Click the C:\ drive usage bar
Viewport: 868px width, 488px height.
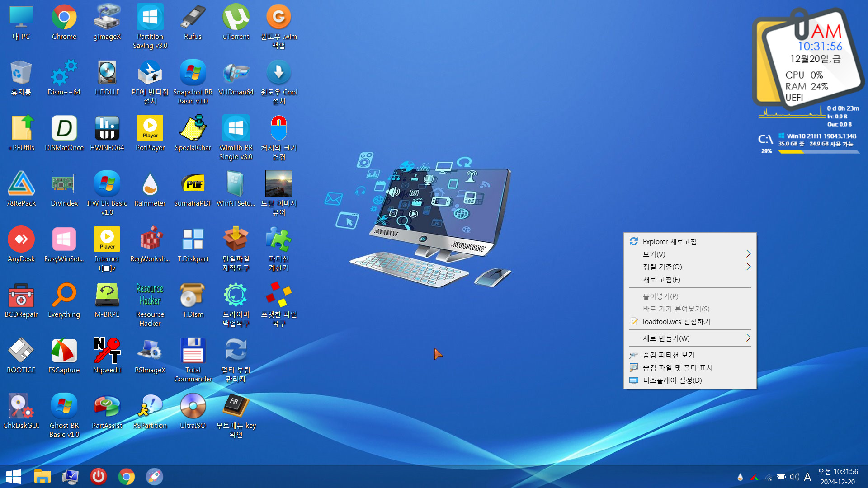click(x=819, y=152)
